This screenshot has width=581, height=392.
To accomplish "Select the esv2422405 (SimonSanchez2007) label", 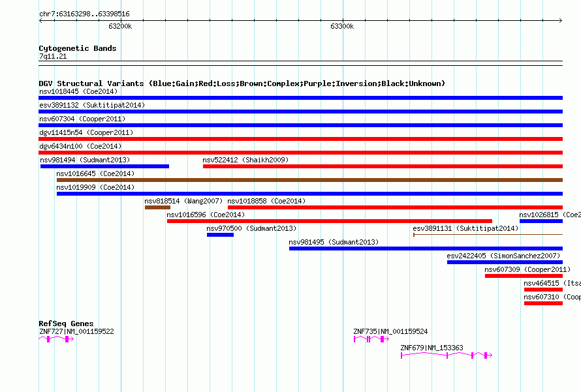I will point(503,256).
